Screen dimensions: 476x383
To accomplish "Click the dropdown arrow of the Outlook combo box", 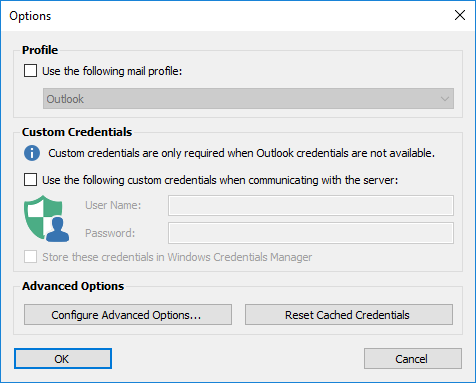I will coord(445,99).
